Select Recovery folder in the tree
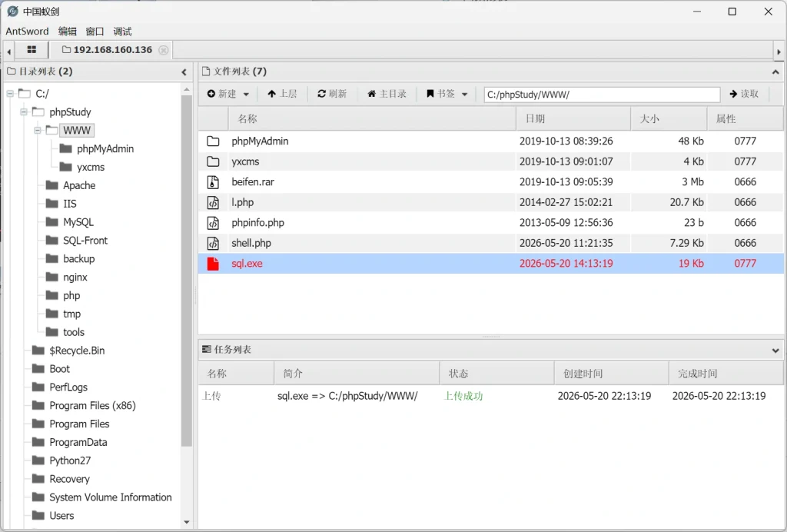This screenshot has width=787, height=532. pos(69,479)
